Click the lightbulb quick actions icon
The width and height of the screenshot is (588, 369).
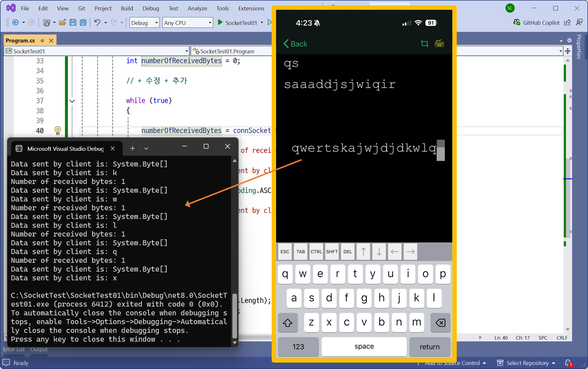click(x=58, y=130)
